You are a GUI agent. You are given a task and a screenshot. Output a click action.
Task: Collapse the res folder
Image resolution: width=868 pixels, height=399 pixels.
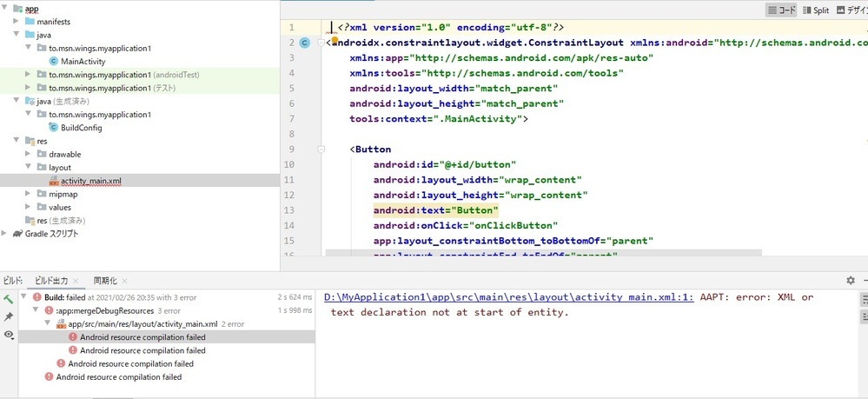click(x=16, y=141)
